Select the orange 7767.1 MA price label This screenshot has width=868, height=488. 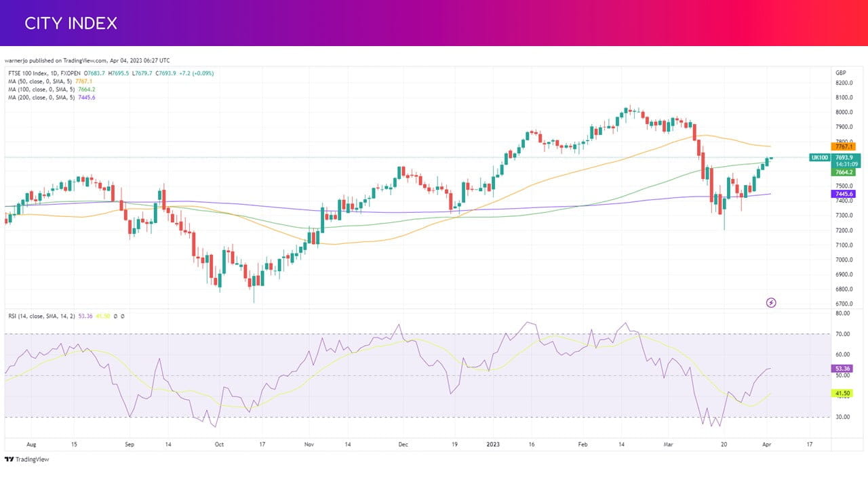[844, 146]
